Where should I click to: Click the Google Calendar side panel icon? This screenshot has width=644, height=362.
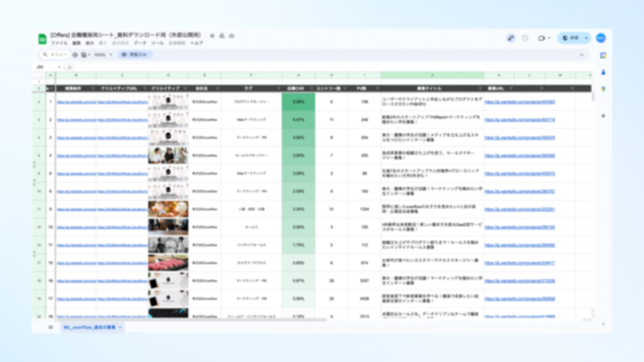click(x=603, y=55)
